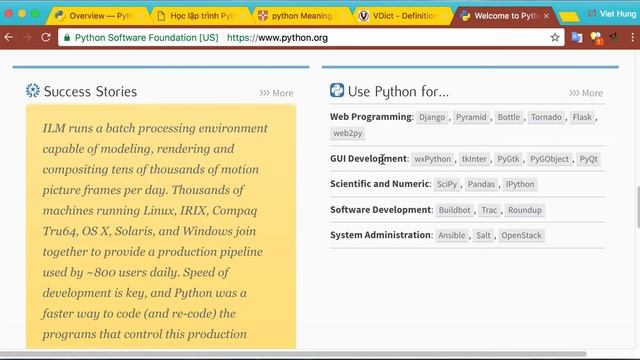Screen dimensions: 640x360
Task: Click the horizontal scrollbar at page bottom
Action: (x=293, y=353)
